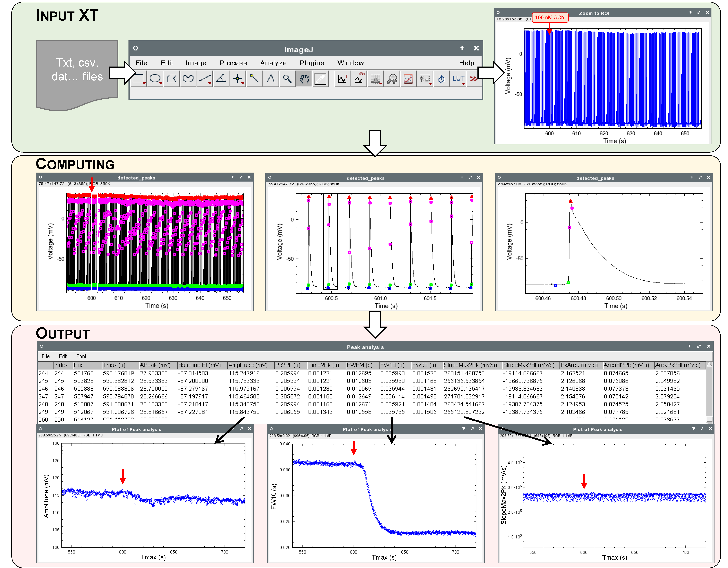Open the ImageJ File menu
This screenshot has height=568, width=728.
click(141, 63)
